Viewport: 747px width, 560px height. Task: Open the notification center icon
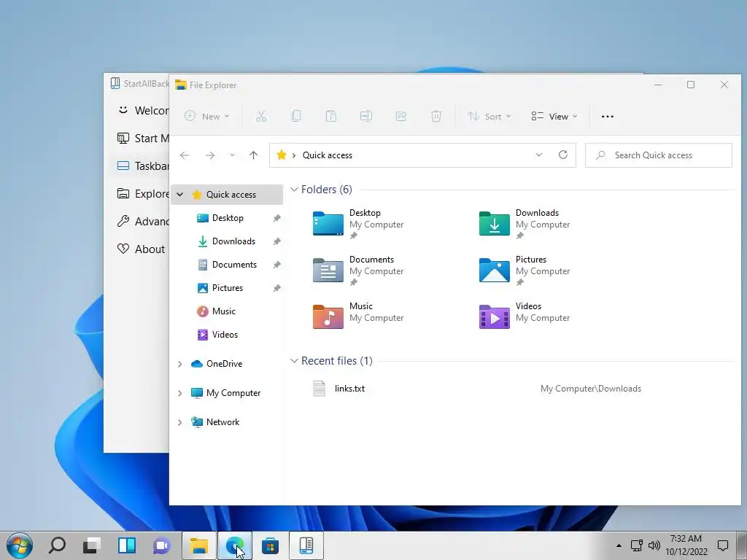point(723,545)
